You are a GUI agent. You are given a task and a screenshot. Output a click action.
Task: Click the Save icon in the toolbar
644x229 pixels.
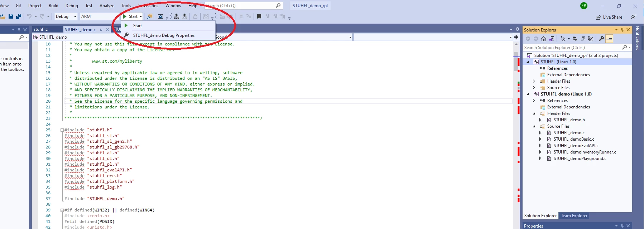tap(10, 16)
